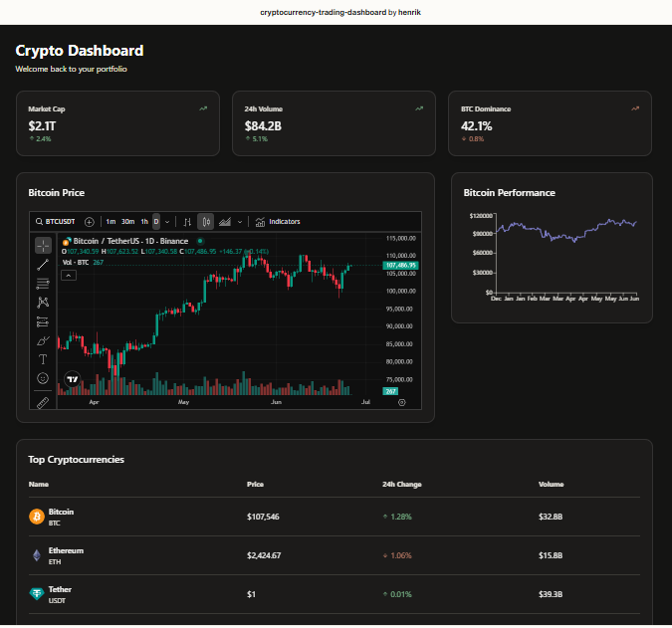This screenshot has width=672, height=628.
Task: Click the Volume column header
Action: tap(552, 484)
